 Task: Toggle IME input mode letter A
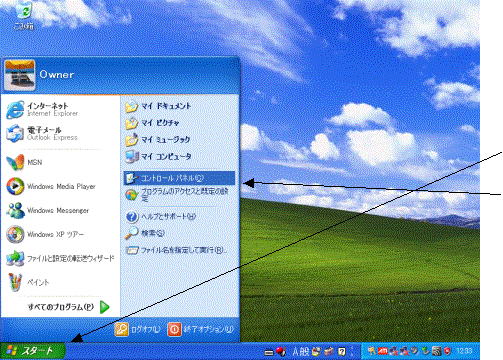(x=296, y=352)
